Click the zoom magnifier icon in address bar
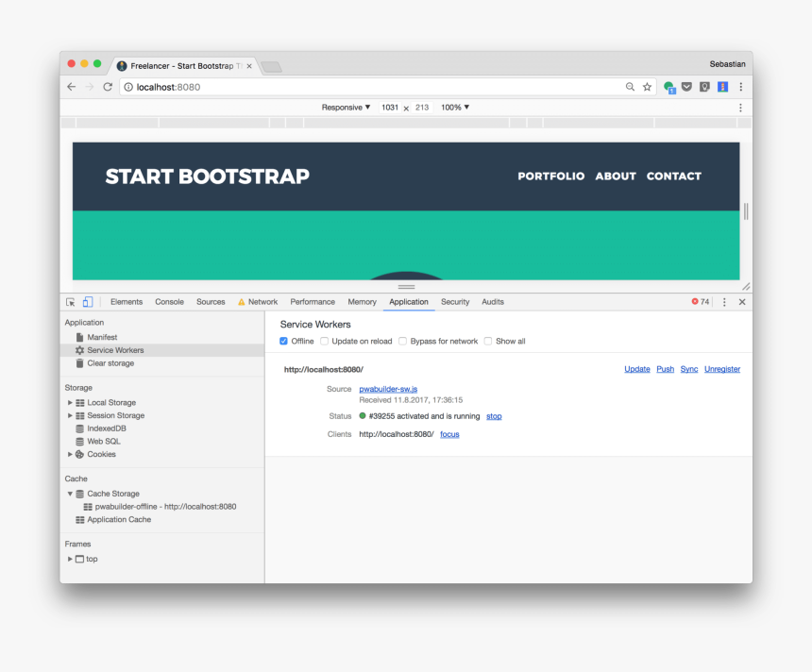 (630, 87)
